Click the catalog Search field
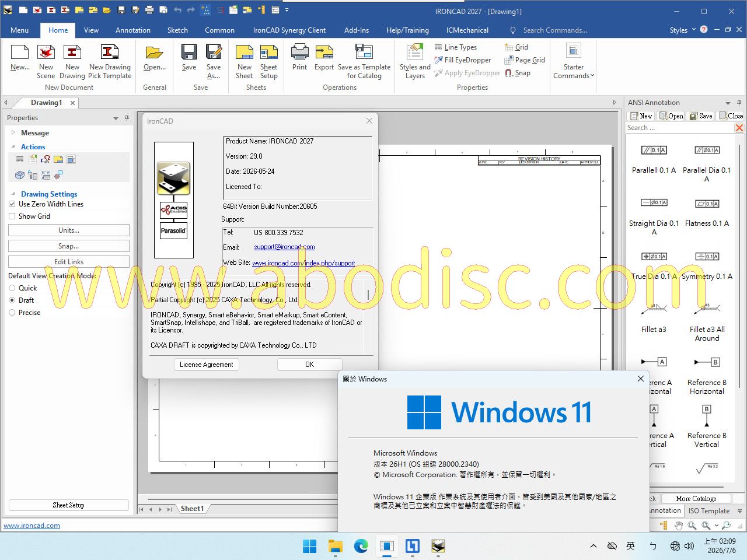Image resolution: width=747 pixels, height=560 pixels. point(679,128)
